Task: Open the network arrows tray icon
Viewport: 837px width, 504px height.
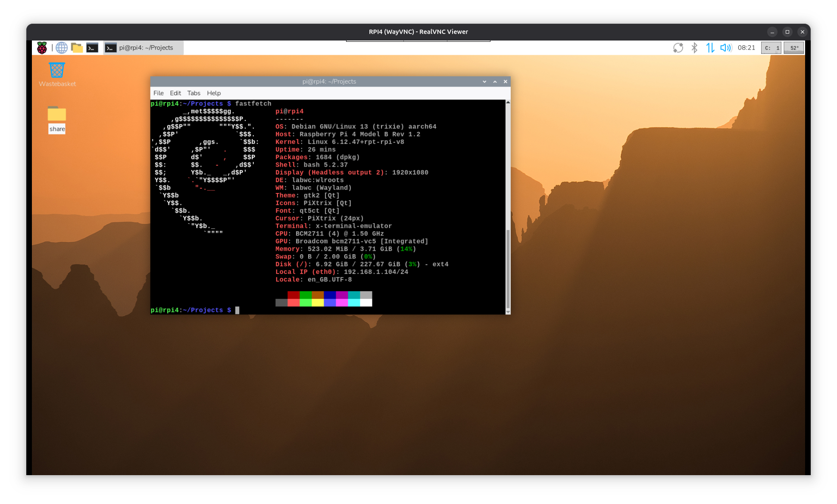Action: (710, 48)
